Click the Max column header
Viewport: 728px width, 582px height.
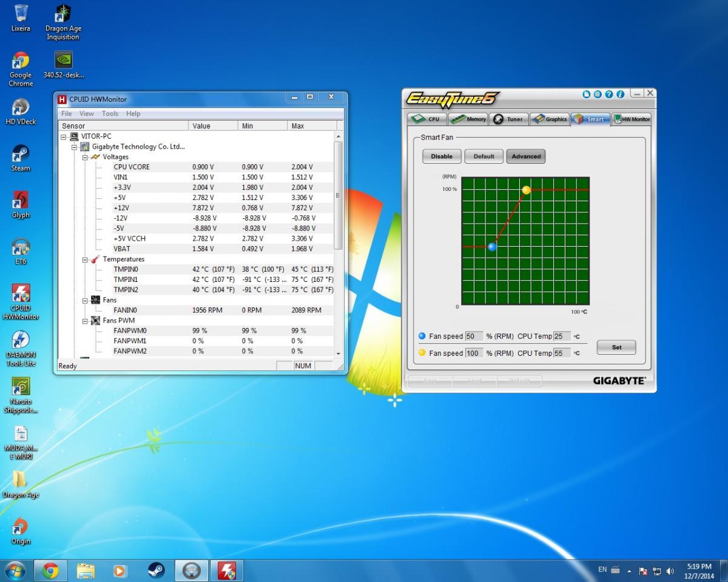pos(312,125)
